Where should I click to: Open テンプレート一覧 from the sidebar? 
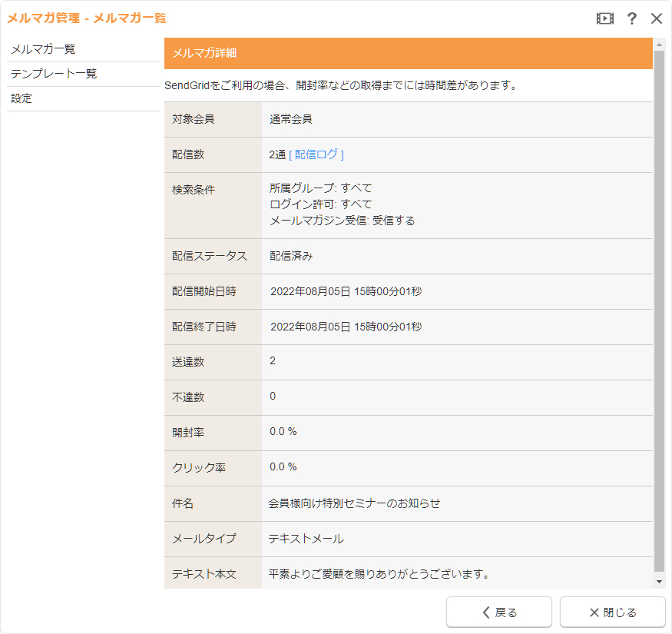[x=54, y=74]
